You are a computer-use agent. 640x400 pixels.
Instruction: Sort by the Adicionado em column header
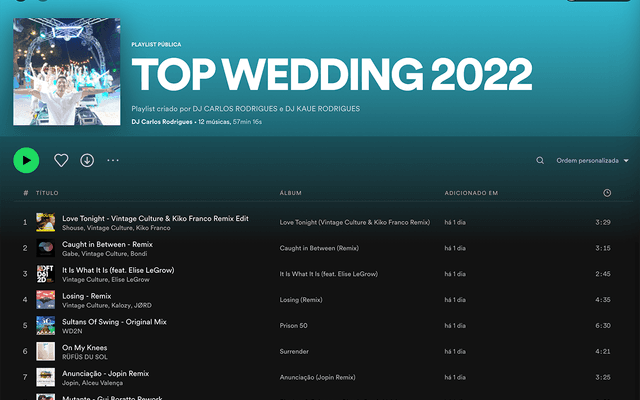point(471,192)
